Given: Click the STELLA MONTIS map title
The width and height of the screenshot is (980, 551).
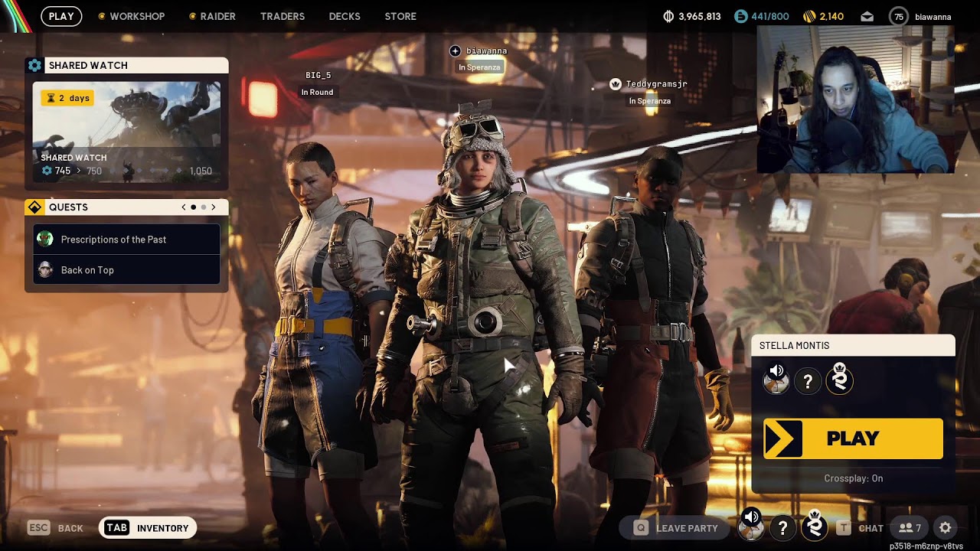Looking at the screenshot, I should tap(794, 346).
